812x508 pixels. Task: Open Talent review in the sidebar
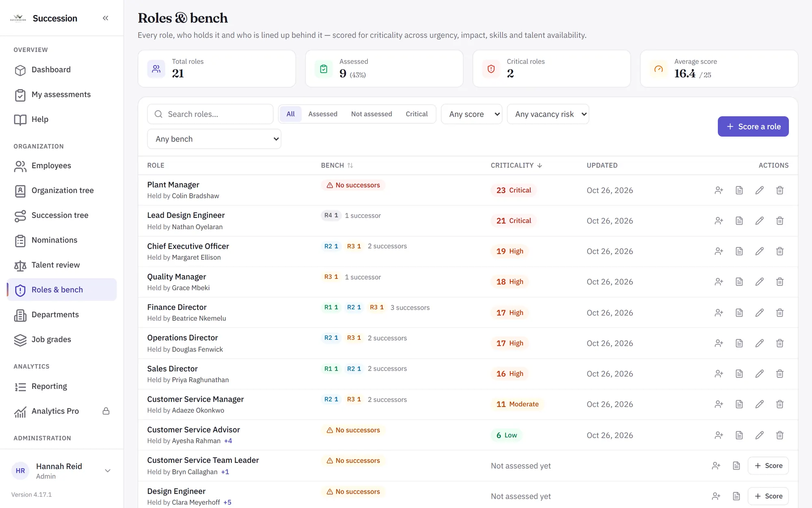62,265
